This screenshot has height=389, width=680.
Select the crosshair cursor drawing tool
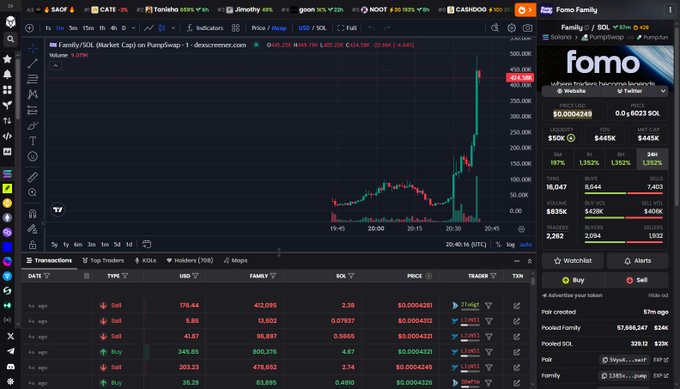point(33,48)
